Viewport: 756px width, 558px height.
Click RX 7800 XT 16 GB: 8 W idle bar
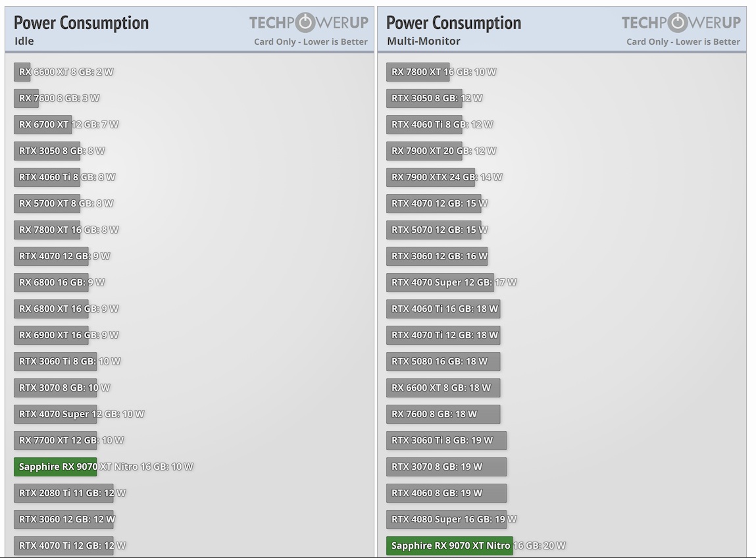click(x=47, y=230)
